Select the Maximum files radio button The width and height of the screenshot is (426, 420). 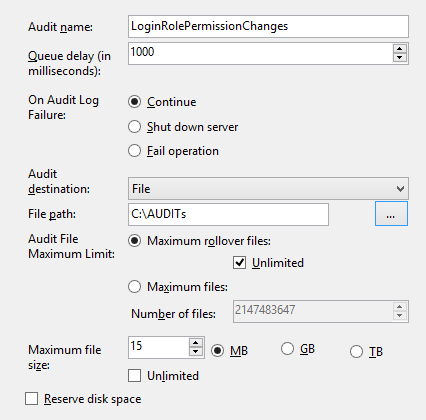134,287
